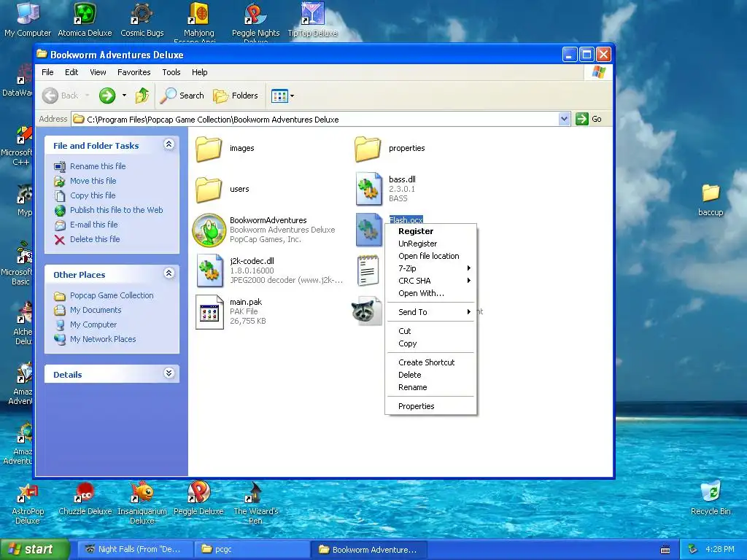Go to Popcap Game Collection

[112, 295]
